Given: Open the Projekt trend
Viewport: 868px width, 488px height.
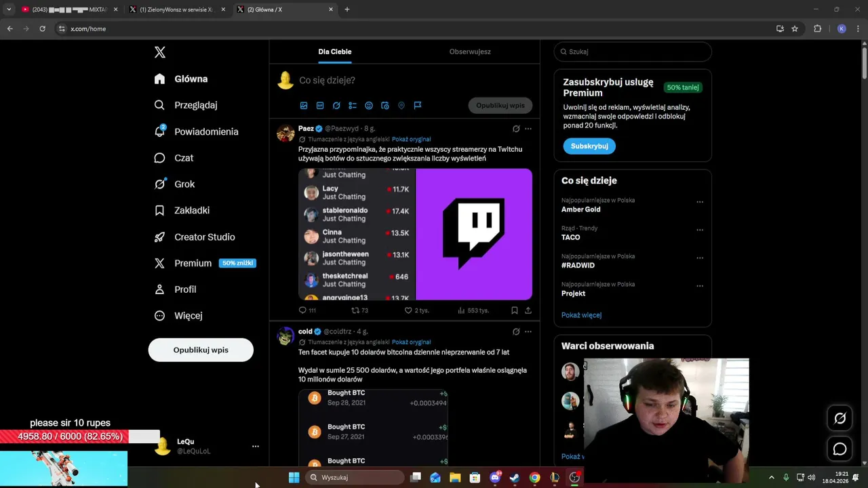Looking at the screenshot, I should (573, 293).
